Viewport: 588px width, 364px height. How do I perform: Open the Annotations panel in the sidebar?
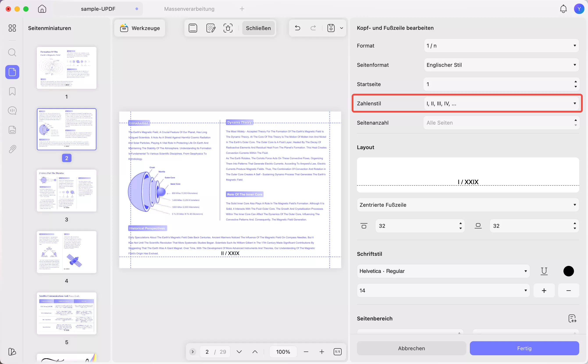coord(12,110)
